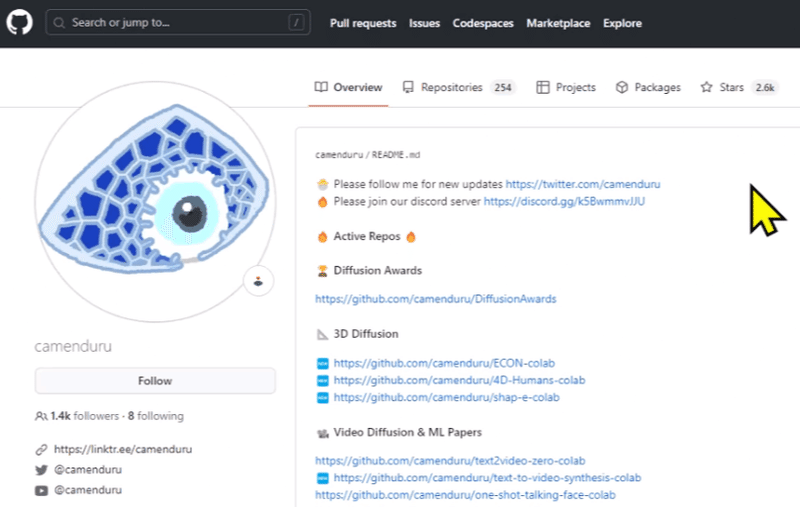The width and height of the screenshot is (800, 507).
Task: Open Marketplace from the header
Action: coord(558,23)
